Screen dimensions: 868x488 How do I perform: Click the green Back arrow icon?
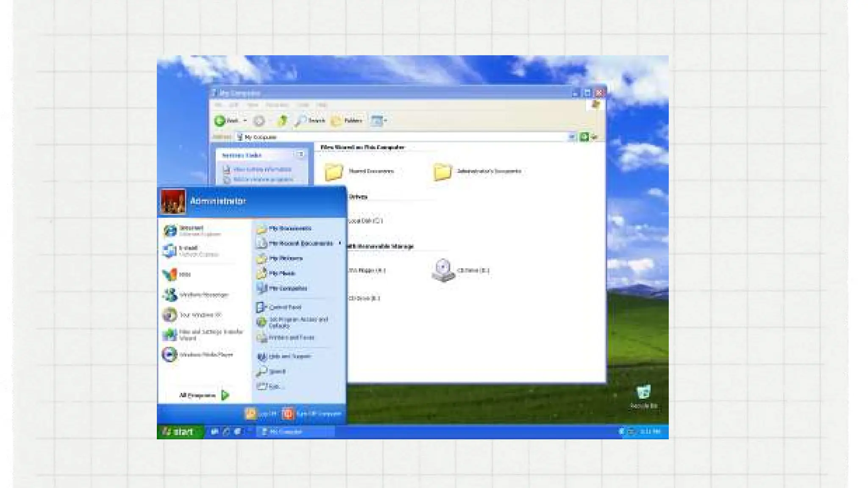pyautogui.click(x=220, y=121)
